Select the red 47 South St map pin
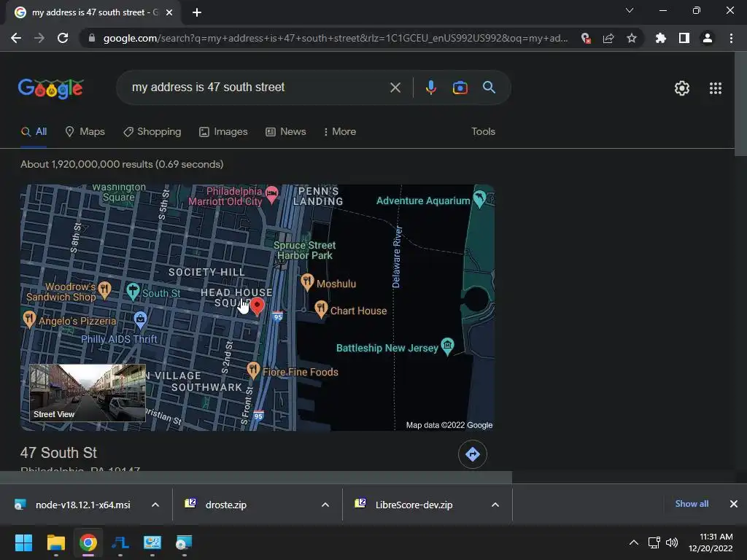Screen dimensions: 747x560 (x=258, y=306)
